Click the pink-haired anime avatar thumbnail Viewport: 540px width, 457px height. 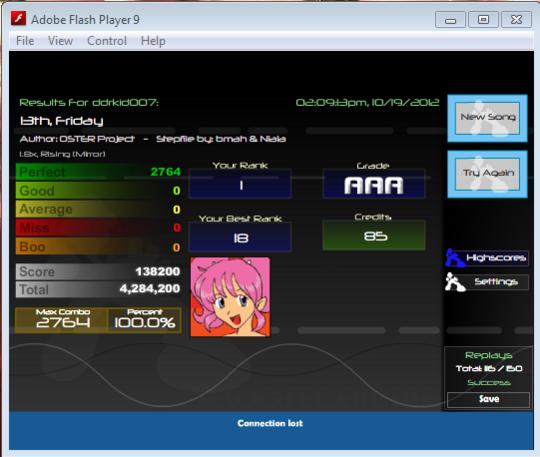[x=230, y=297]
